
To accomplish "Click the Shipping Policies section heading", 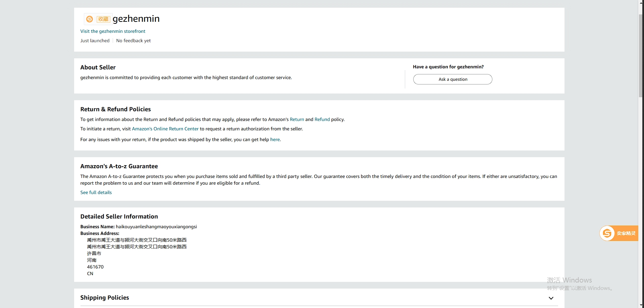I will point(105,298).
